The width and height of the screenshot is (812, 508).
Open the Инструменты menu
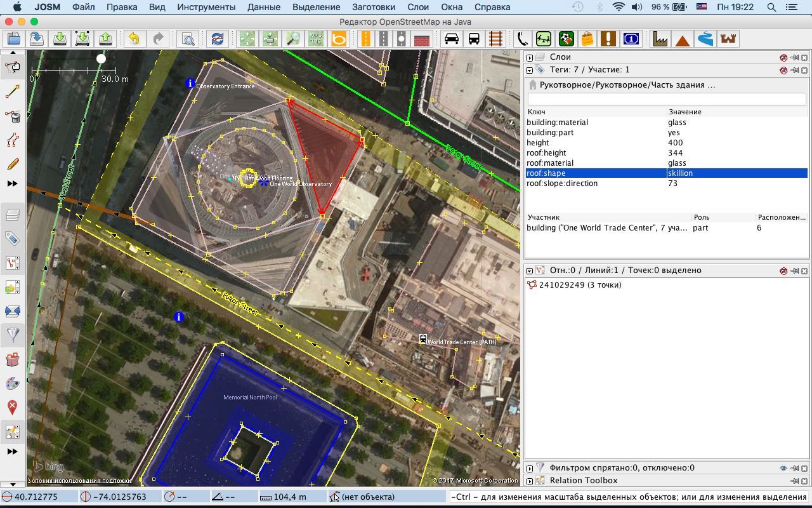click(x=206, y=7)
